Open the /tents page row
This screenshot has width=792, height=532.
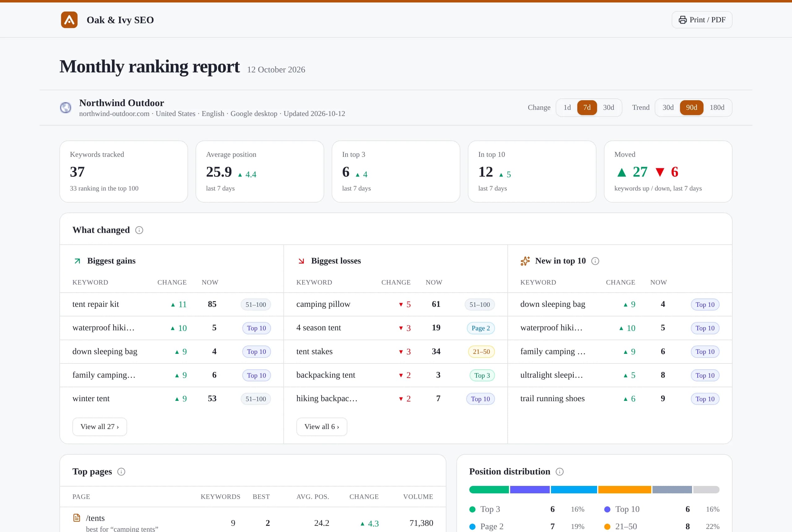coord(253,520)
